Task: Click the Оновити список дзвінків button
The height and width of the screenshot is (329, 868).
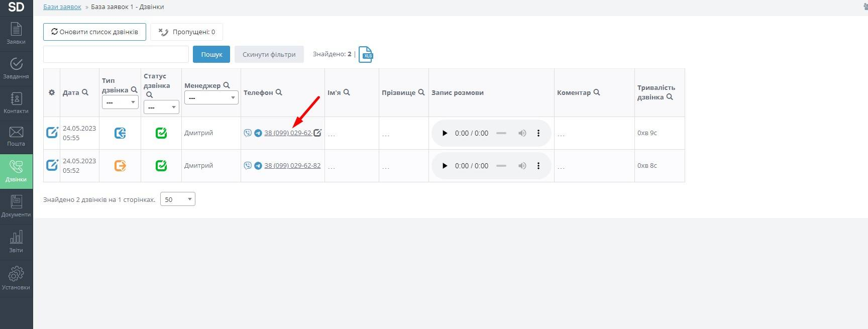Action: [x=94, y=32]
